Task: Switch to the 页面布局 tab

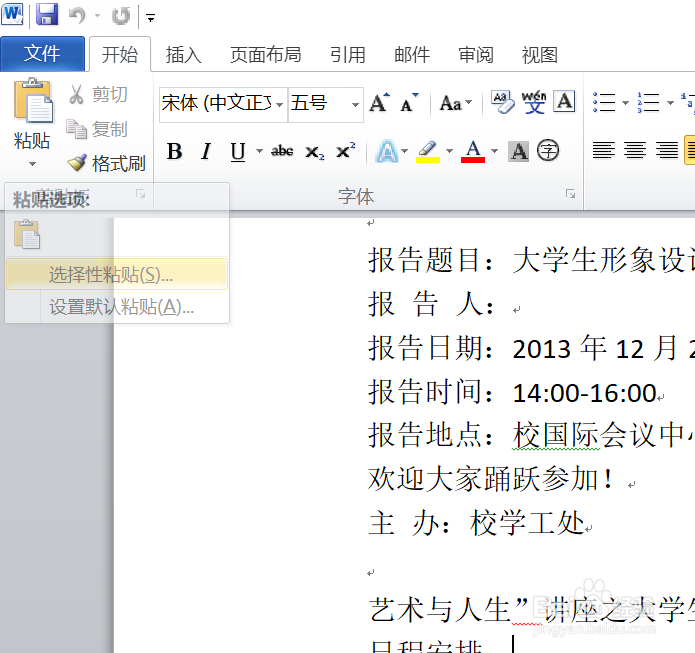Action: pyautogui.click(x=266, y=55)
